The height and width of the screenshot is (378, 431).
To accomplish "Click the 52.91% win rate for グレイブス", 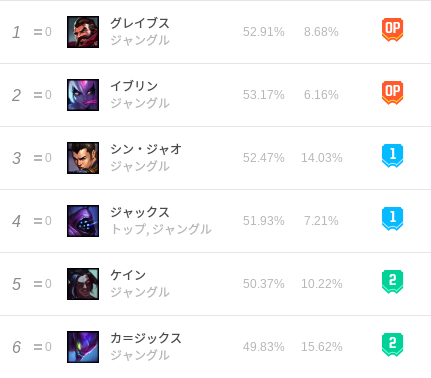I will click(x=264, y=32).
